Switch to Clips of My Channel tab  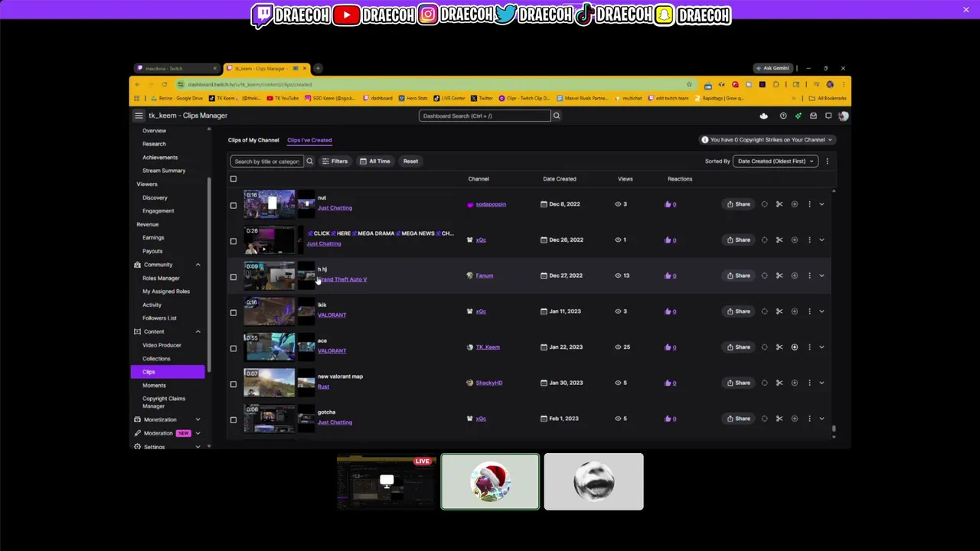pos(253,140)
